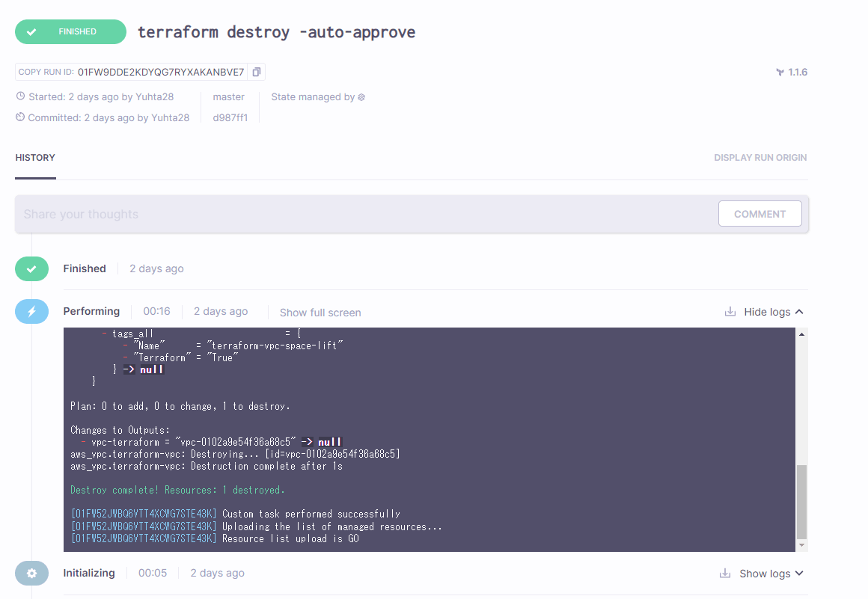Click the run title terraform destroy -auto-approve
The height and width of the screenshot is (599, 868).
(276, 33)
